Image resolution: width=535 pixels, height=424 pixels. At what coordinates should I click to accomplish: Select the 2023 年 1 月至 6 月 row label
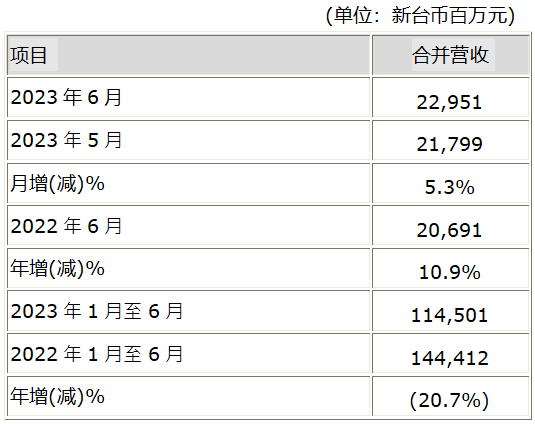coord(97,311)
